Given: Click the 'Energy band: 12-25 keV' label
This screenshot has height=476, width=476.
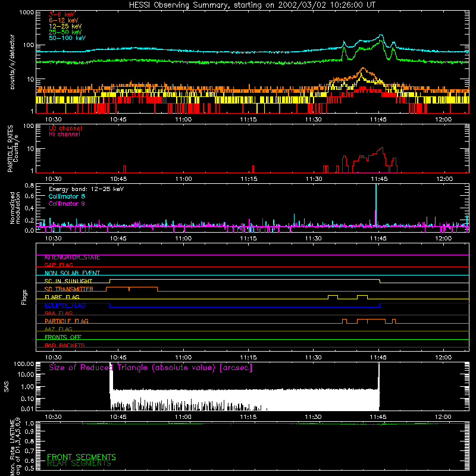Looking at the screenshot, I should [x=86, y=189].
